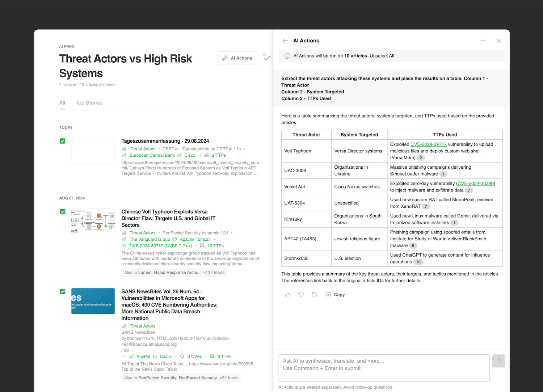Image resolution: width=543 pixels, height=392 pixels.
Task: Click 10 TTPs tag
Action: click(x=215, y=246)
